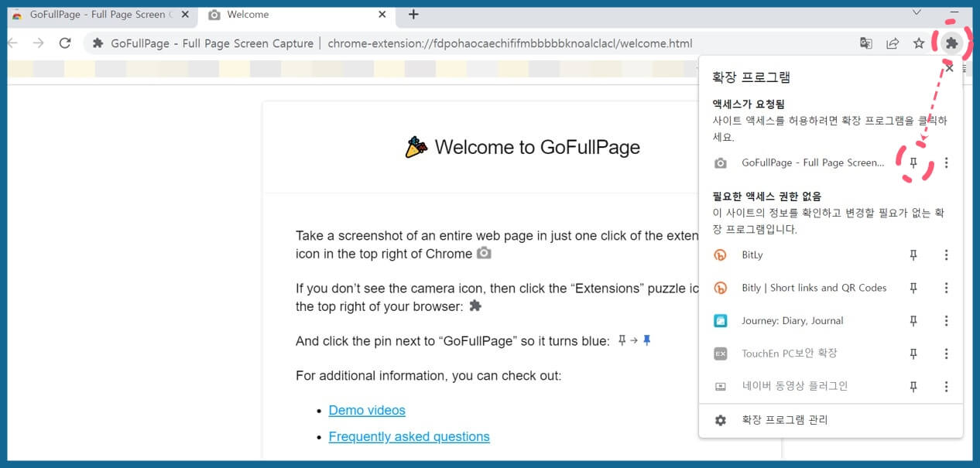The image size is (980, 468).
Task: Click the 액세스가 요청됨 heading
Action: click(749, 104)
